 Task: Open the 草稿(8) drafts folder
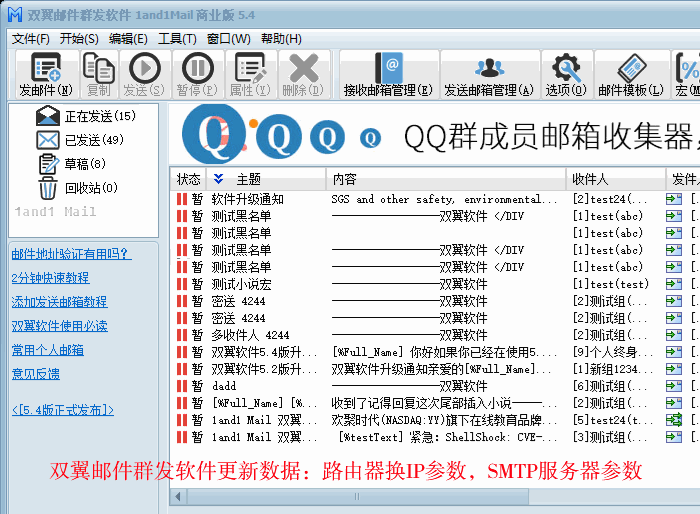click(72, 164)
